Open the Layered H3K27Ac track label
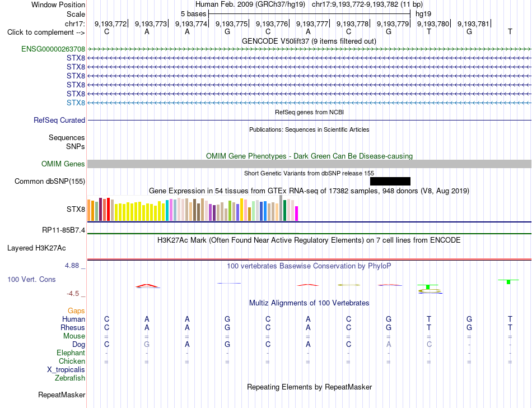This screenshot has width=532, height=408. pos(36,248)
